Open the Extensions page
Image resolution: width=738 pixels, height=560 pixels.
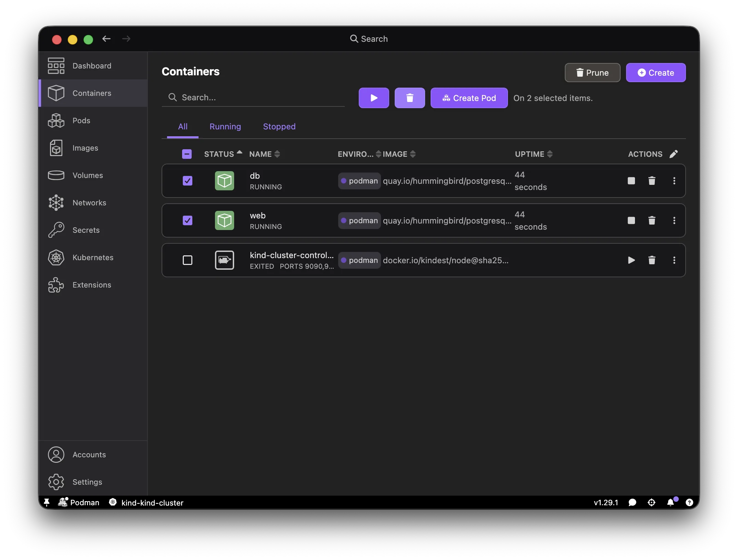pyautogui.click(x=93, y=285)
